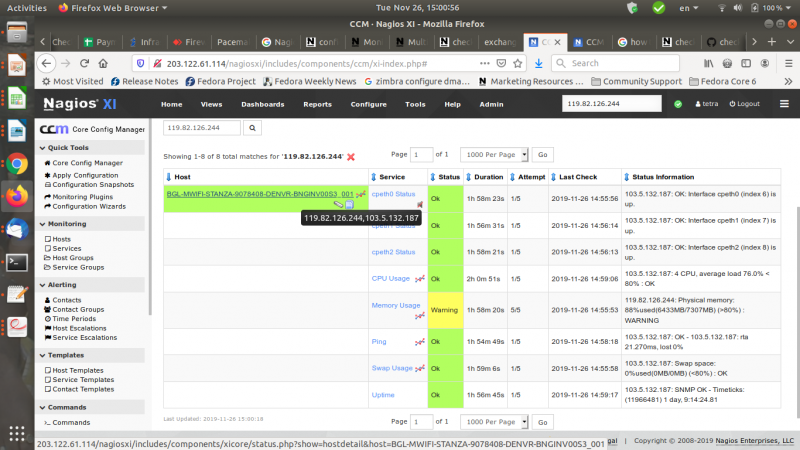Open the Memory Usage service link
The width and height of the screenshot is (800, 450).
pyautogui.click(x=396, y=305)
